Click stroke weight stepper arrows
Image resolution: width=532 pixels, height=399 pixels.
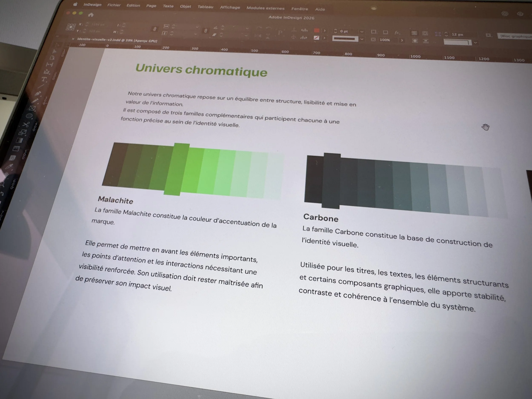coord(336,31)
